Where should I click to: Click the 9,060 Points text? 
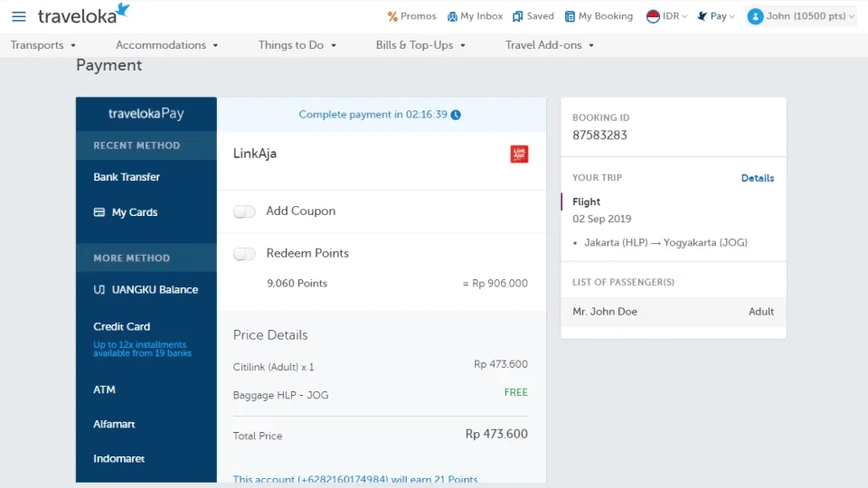pyautogui.click(x=297, y=283)
